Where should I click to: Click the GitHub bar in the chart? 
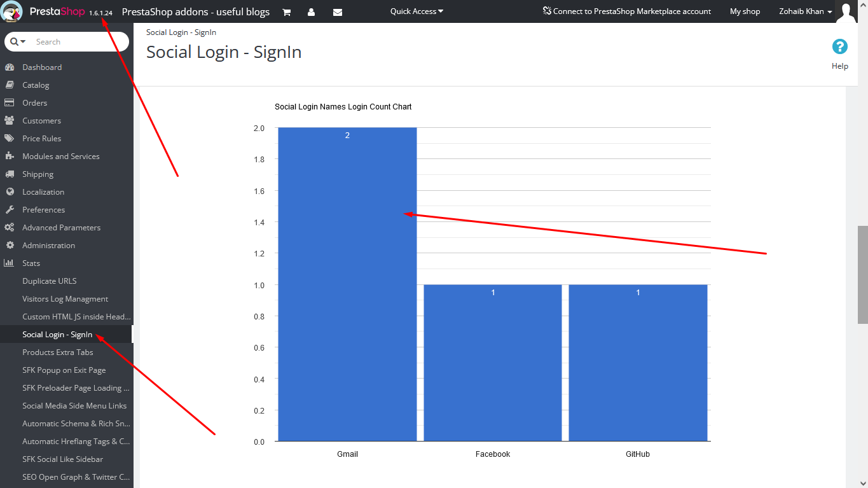[x=638, y=363]
